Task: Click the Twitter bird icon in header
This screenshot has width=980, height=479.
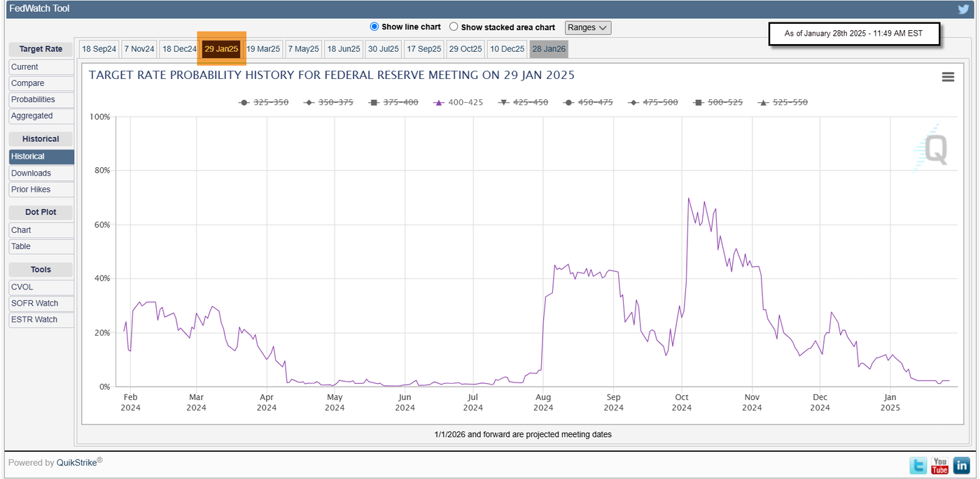Action: 963,9
